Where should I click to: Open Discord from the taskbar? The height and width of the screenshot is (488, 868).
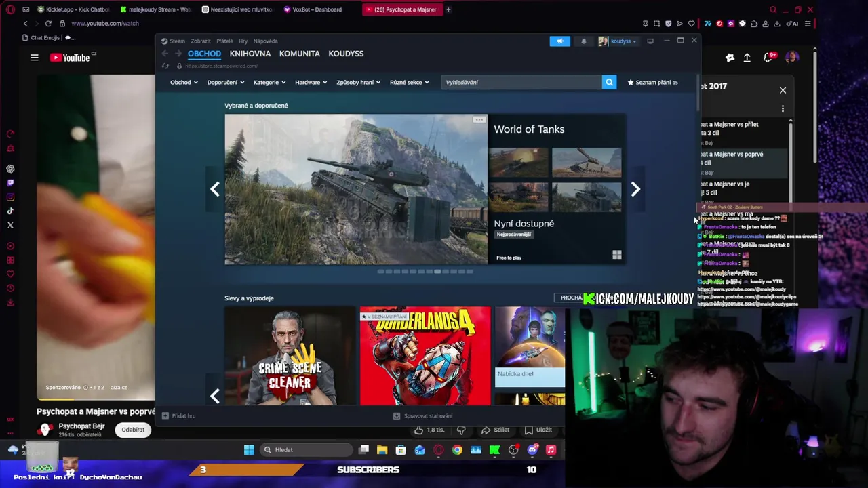pyautogui.click(x=532, y=450)
